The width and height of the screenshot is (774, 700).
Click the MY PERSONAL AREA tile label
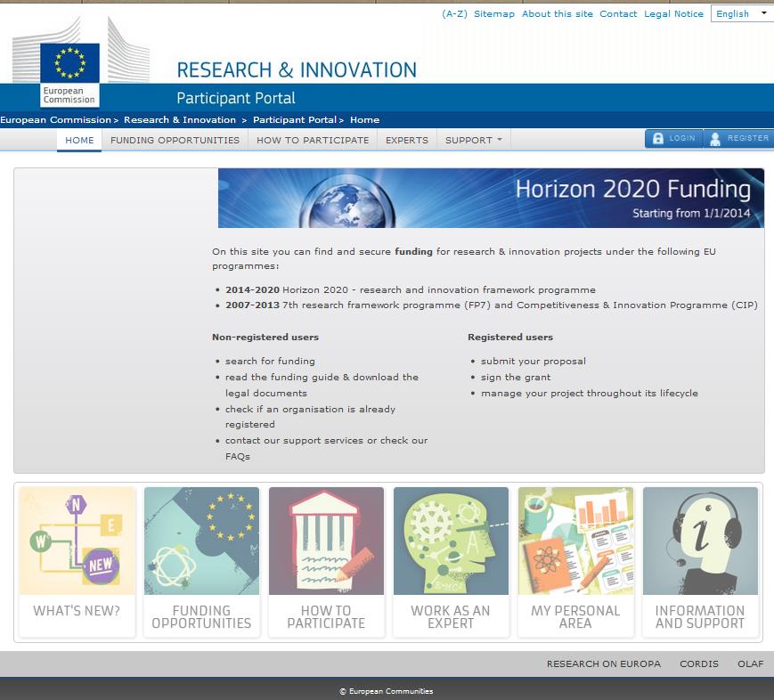click(575, 617)
